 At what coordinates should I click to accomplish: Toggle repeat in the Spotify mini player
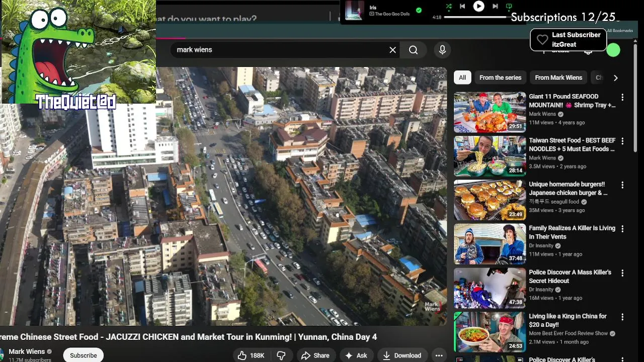[x=509, y=6]
